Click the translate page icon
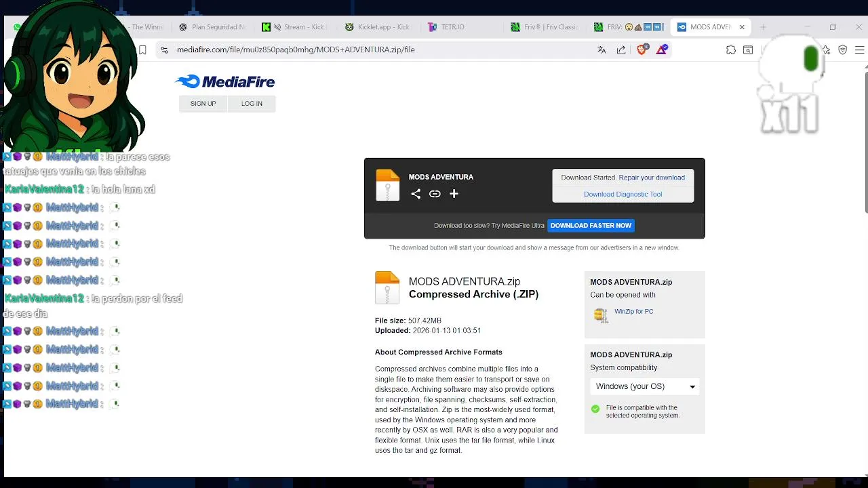Screen dimensions: 868x488 coord(601,49)
